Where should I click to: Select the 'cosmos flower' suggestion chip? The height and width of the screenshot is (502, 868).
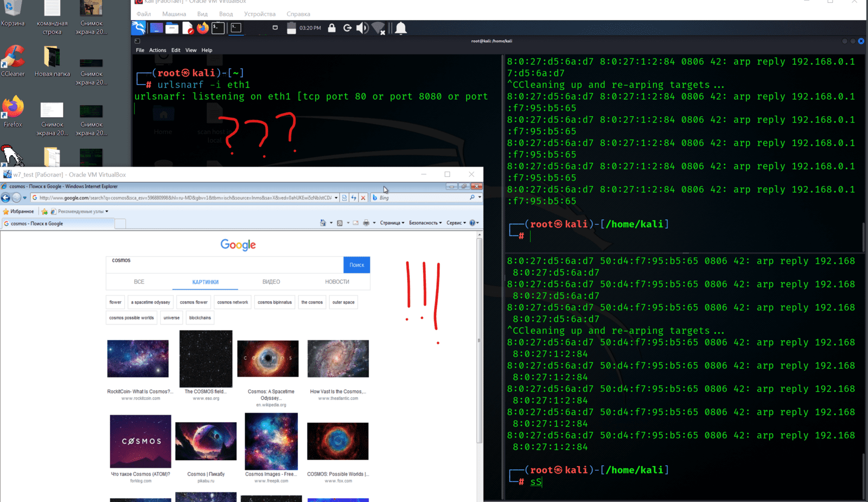pyautogui.click(x=194, y=302)
